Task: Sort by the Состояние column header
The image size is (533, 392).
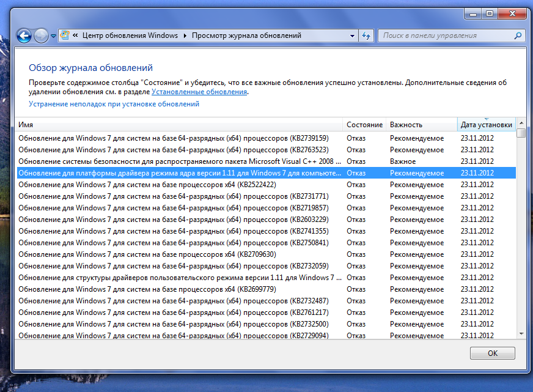Action: (x=364, y=125)
